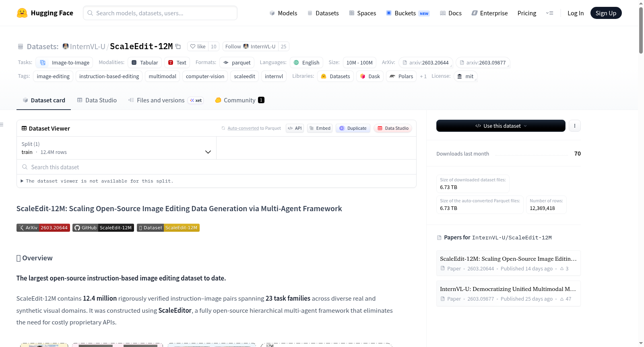The image size is (644, 347).
Task: Select the Polars library tag
Action: (401, 76)
